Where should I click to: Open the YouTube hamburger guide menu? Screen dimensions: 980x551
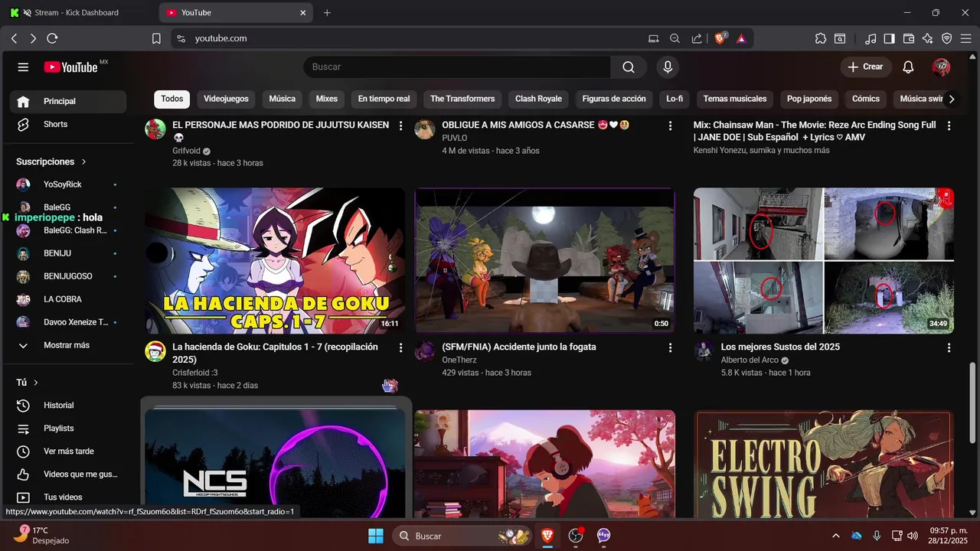23,67
